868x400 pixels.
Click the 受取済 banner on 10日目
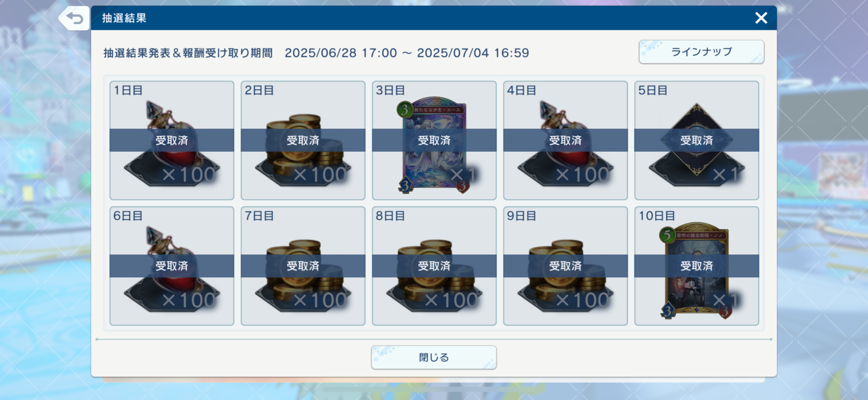point(697,266)
